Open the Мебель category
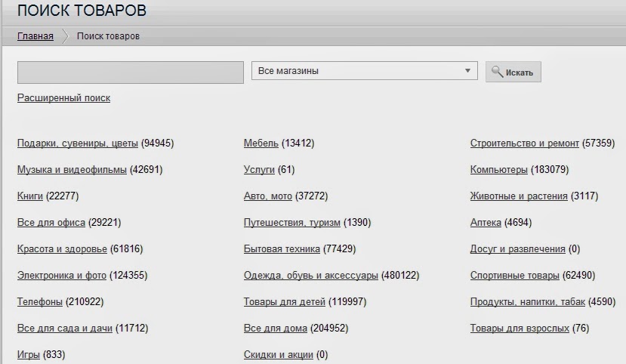Viewport: 626px width, 364px height. 261,143
